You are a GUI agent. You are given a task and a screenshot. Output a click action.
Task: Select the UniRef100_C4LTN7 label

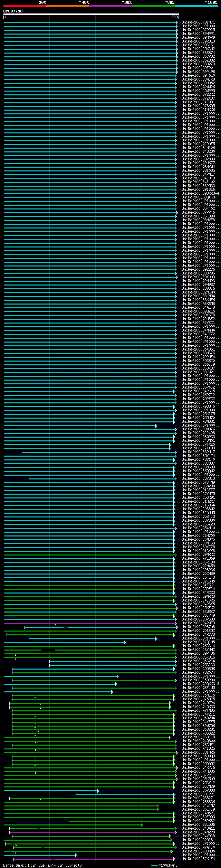coord(198,806)
